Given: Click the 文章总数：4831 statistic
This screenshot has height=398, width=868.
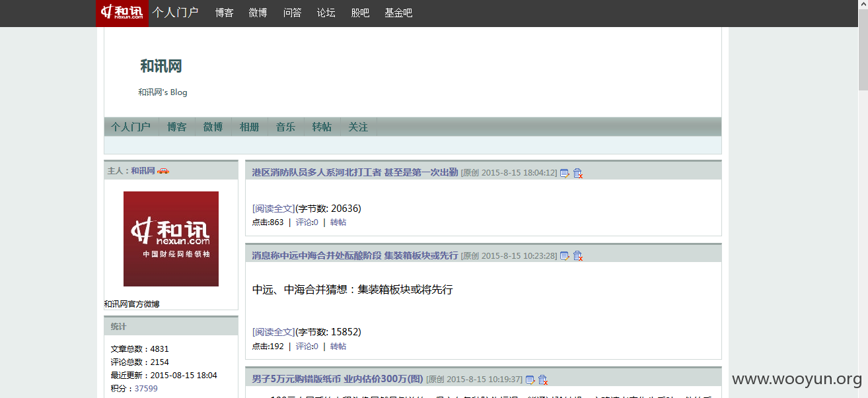Looking at the screenshot, I should click(x=139, y=349).
